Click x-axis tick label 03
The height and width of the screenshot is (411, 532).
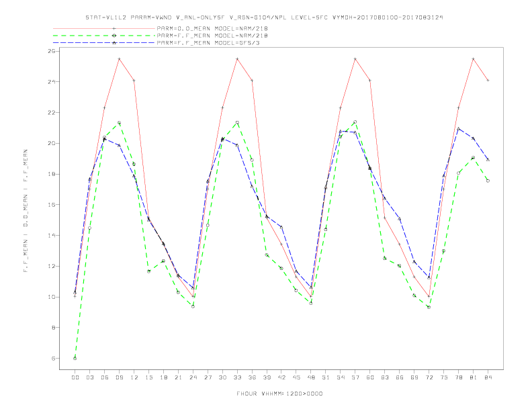point(89,377)
